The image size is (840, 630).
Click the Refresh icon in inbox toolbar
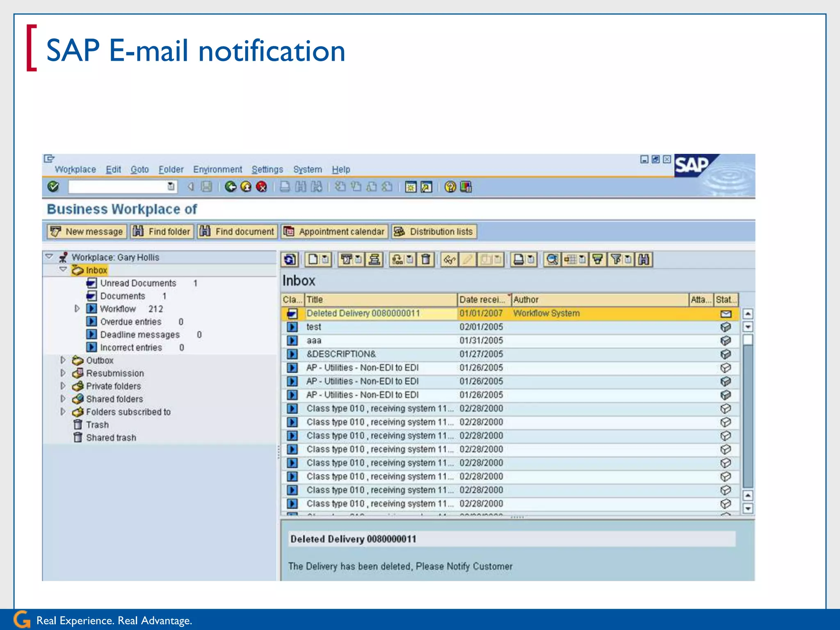290,260
